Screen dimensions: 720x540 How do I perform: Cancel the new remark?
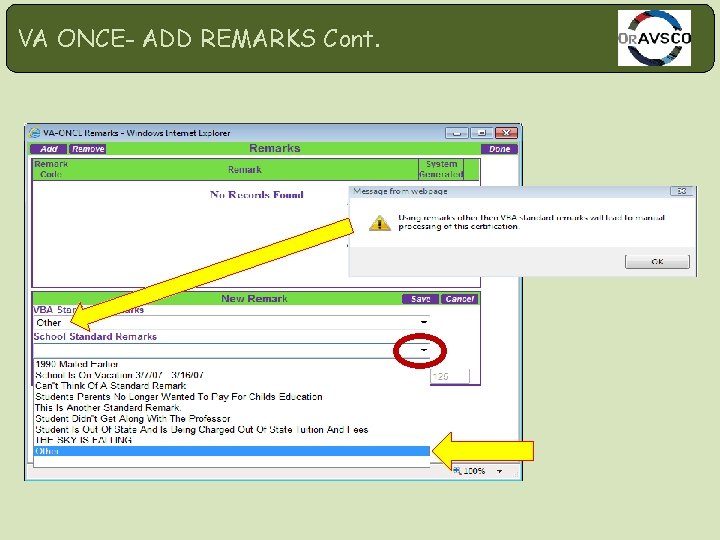(460, 299)
